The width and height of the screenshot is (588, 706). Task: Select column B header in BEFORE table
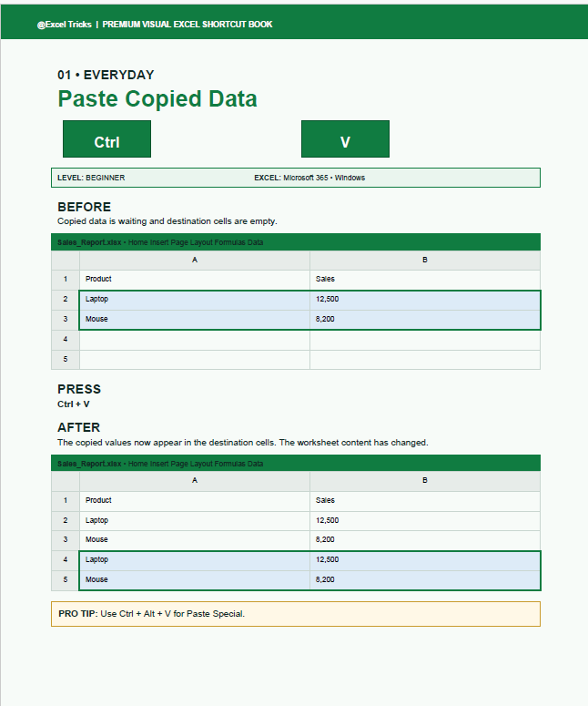tap(425, 261)
